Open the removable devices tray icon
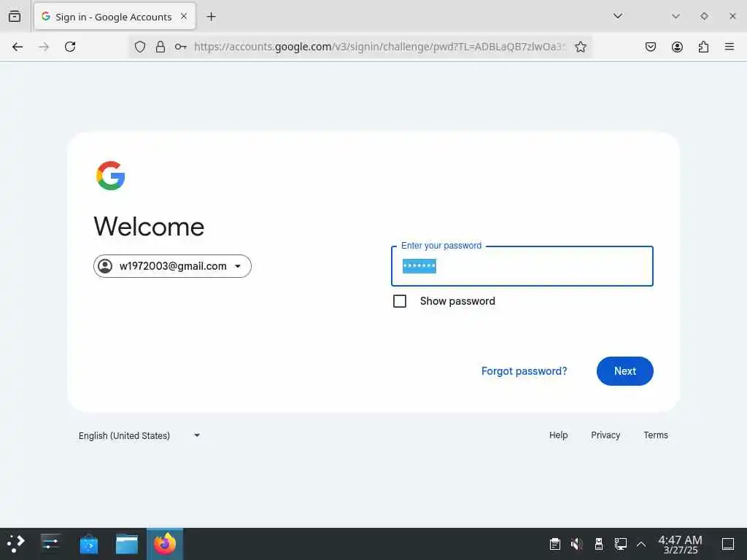 tap(599, 544)
